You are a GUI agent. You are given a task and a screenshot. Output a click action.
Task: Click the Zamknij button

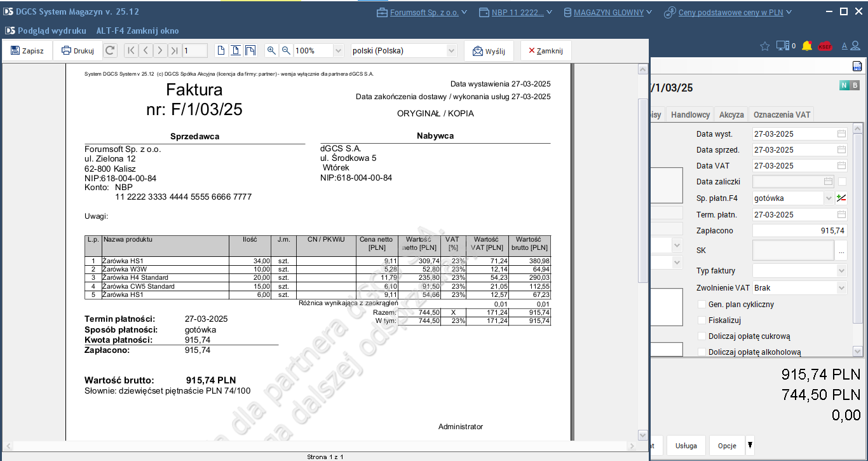click(x=546, y=51)
